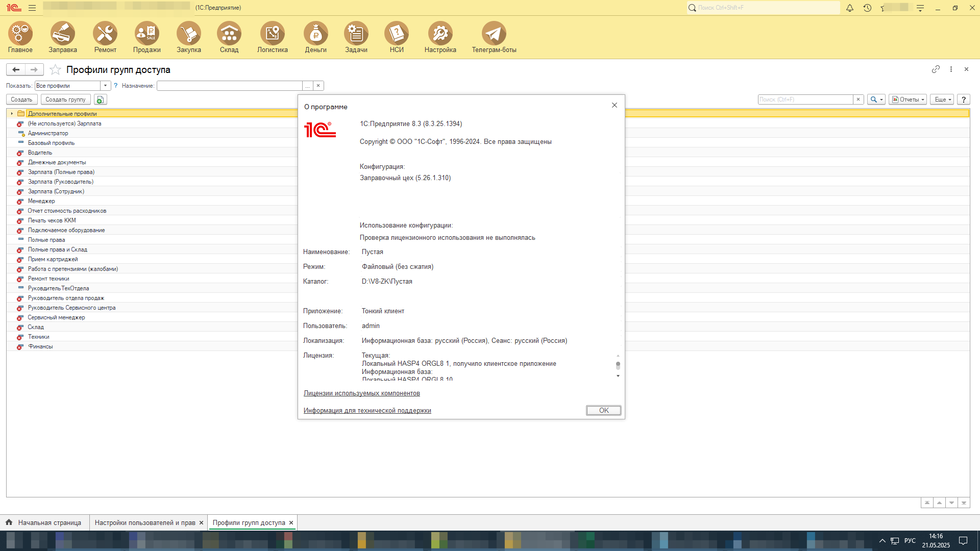The width and height of the screenshot is (980, 551).
Task: Select the Водитель profile row
Action: click(40, 153)
